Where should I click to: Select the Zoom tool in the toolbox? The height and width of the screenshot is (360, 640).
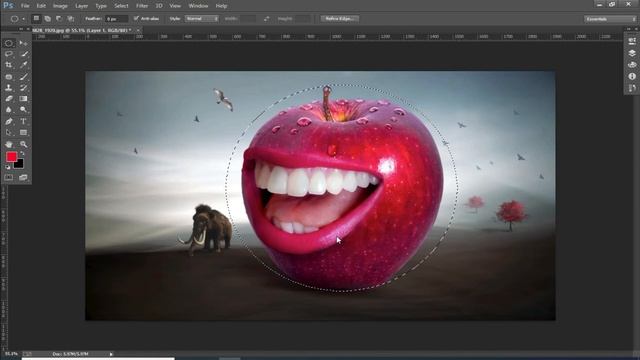pyautogui.click(x=23, y=144)
